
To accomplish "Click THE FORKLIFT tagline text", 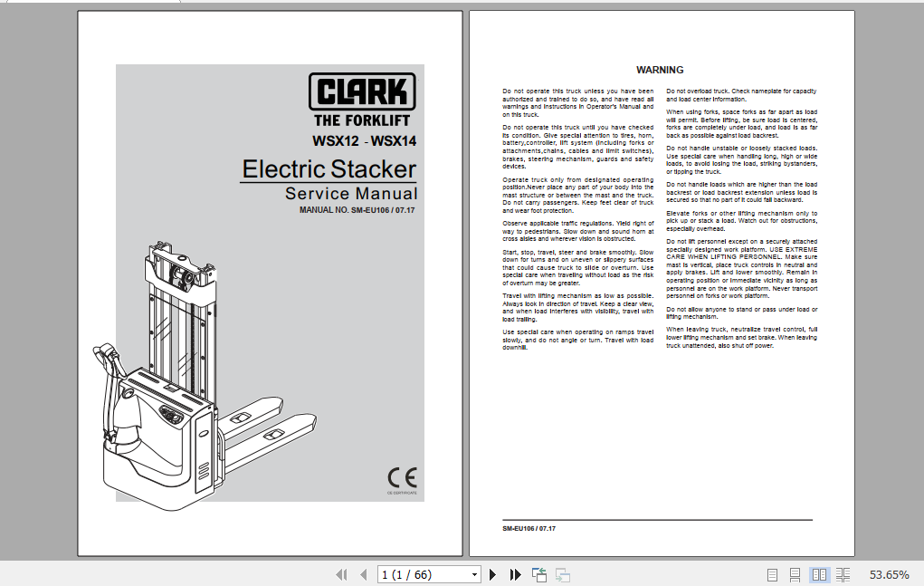I will point(362,120).
